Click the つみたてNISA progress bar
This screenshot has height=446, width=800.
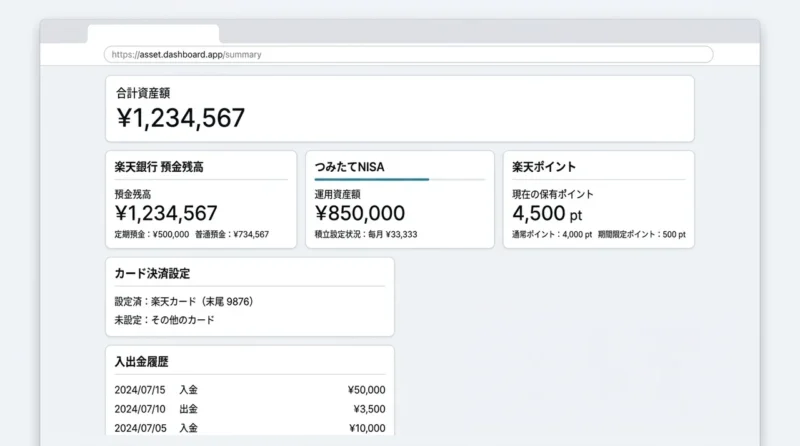[x=399, y=180]
